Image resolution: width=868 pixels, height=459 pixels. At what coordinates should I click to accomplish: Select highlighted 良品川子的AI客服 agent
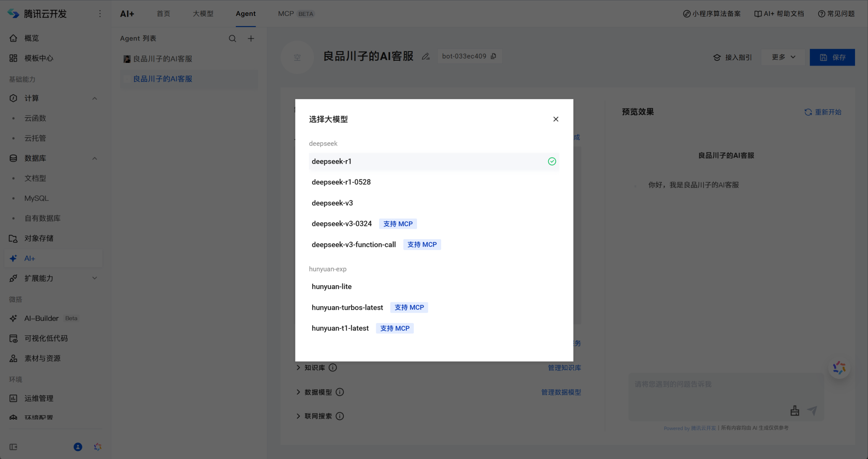click(x=189, y=79)
